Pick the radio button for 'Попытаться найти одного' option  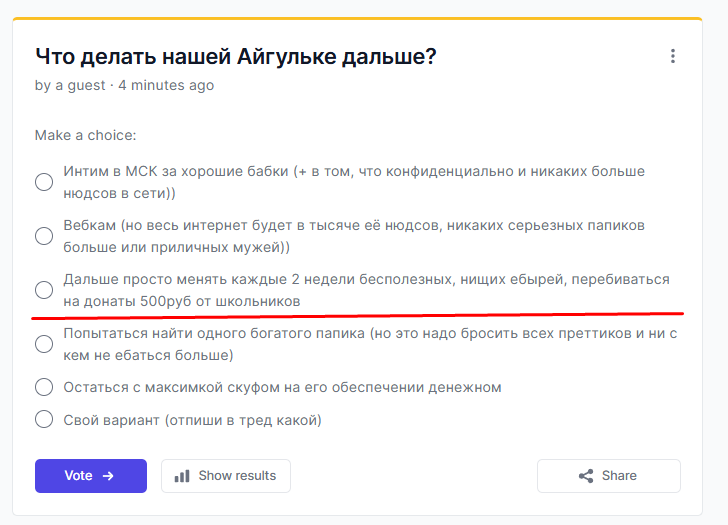(x=44, y=344)
